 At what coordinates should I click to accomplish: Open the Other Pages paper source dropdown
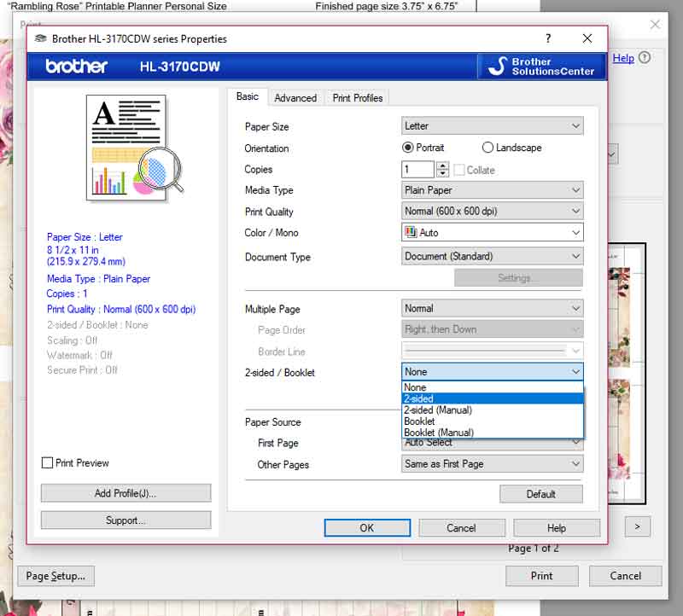[493, 464]
